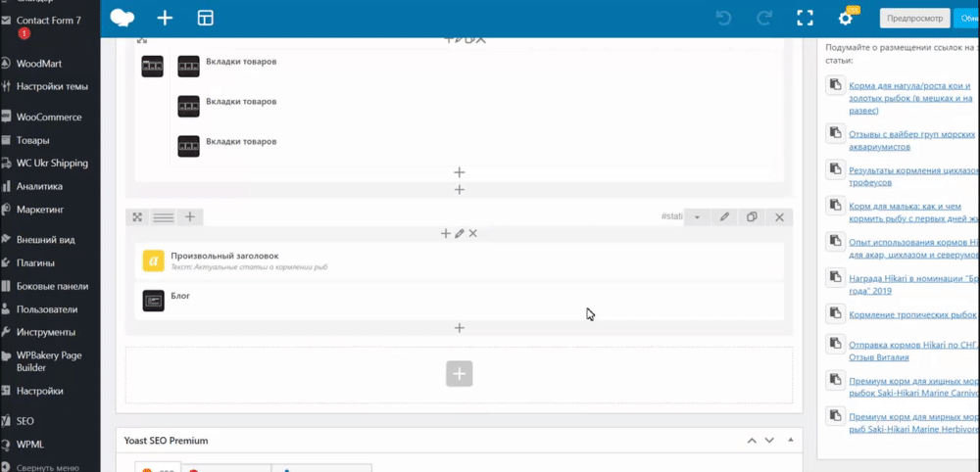Toggle Yoast SEO Premium panel triangle
Viewport: 980px width, 472px height.
tap(791, 440)
